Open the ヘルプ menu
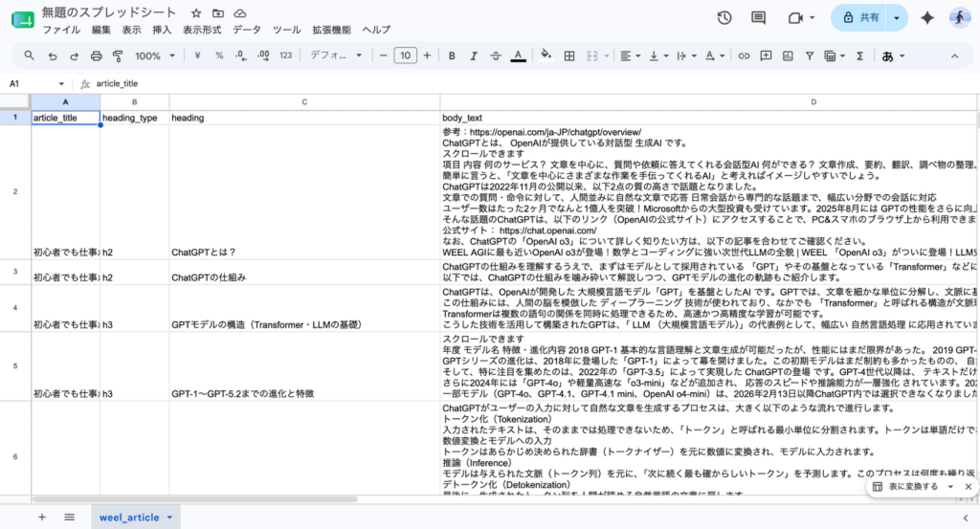This screenshot has width=980, height=529. (376, 30)
